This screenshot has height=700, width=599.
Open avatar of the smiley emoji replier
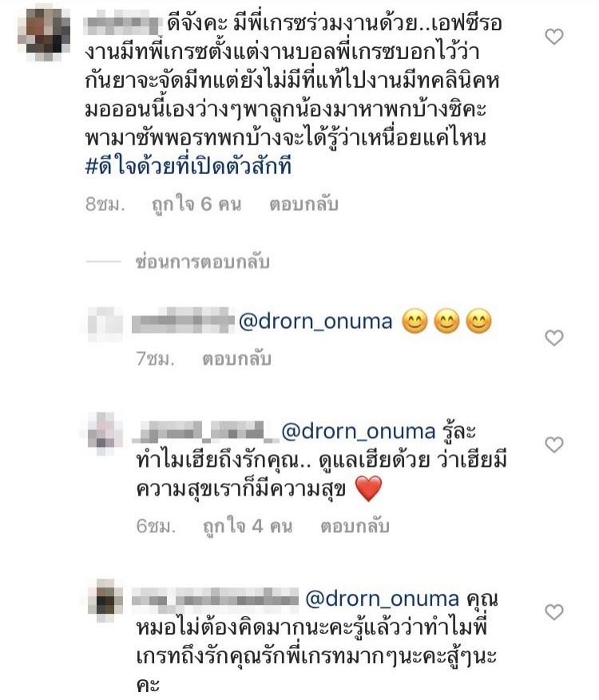(105, 324)
